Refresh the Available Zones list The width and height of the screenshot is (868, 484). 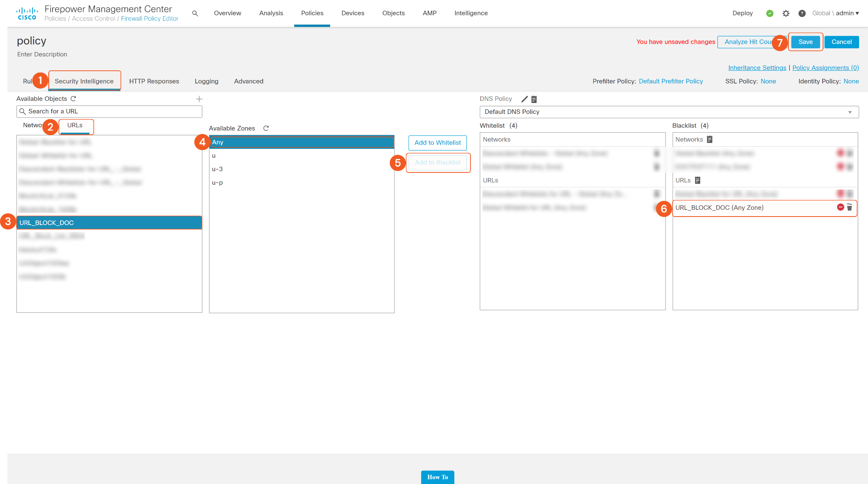[266, 128]
